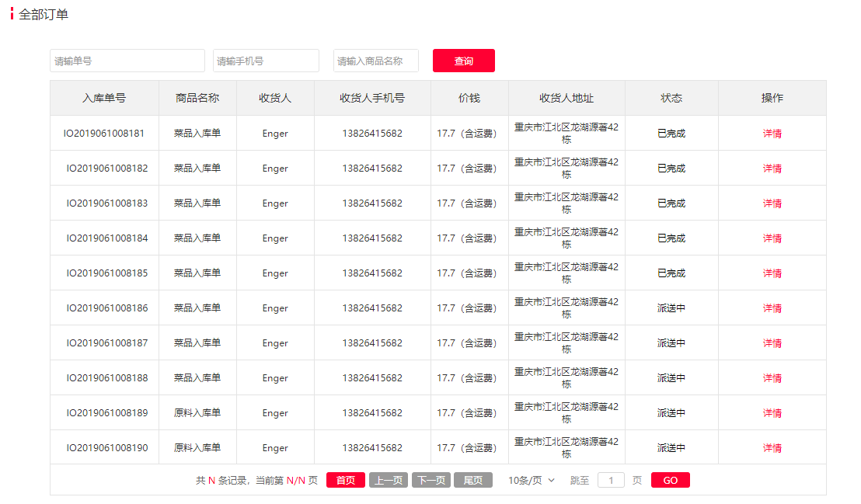Screen dimensions: 861x504
Task: Click the 上一页 previous page button
Action: coord(388,480)
